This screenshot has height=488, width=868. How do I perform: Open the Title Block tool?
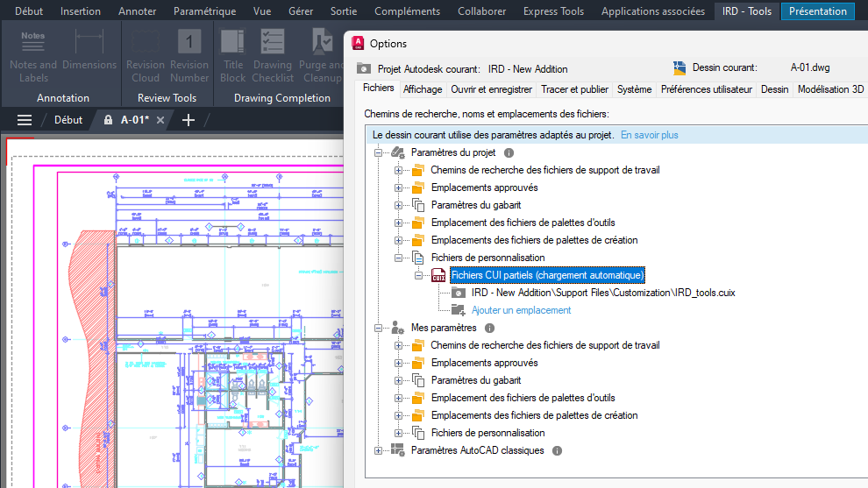232,55
